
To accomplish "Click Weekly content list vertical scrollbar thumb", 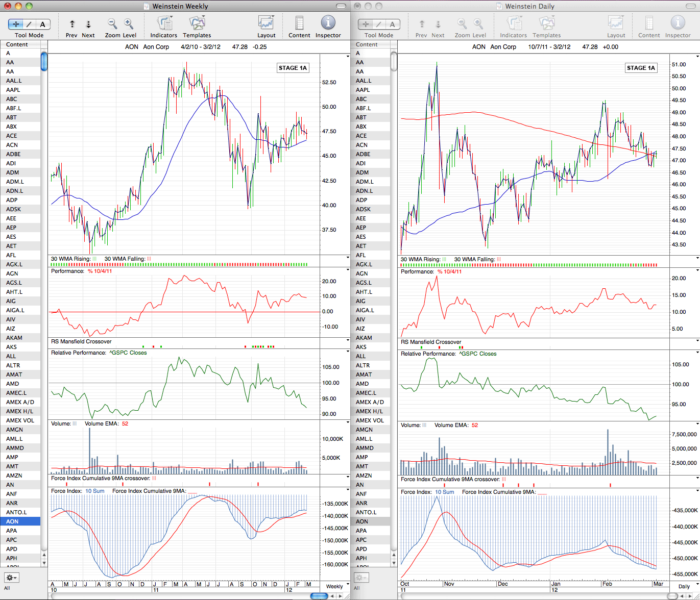I will click(44, 61).
